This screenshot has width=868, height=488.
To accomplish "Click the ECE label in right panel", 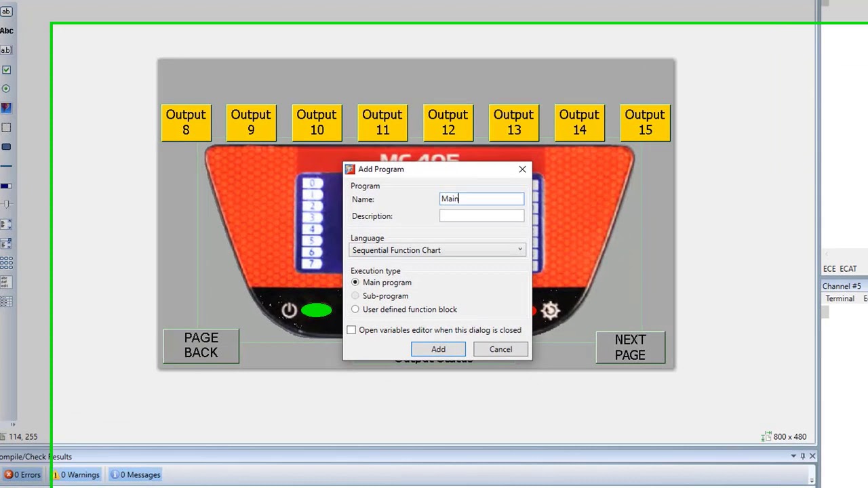I will (x=829, y=269).
